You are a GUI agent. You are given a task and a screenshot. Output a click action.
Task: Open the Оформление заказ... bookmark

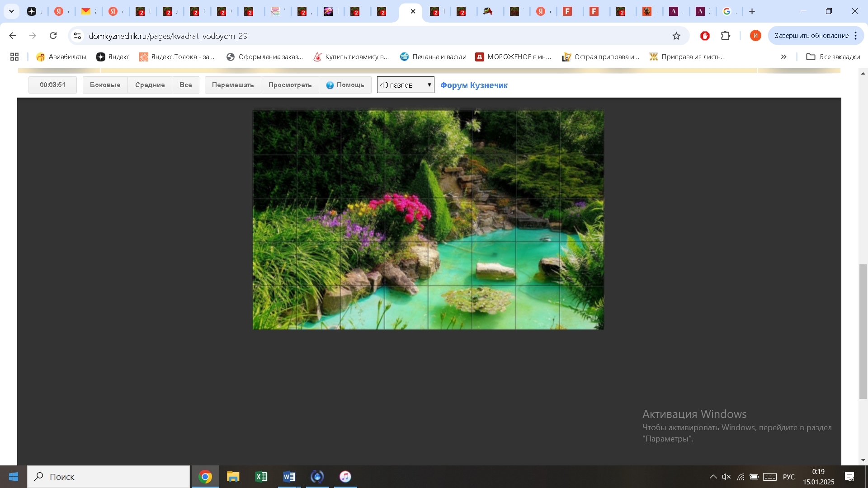coord(265,56)
